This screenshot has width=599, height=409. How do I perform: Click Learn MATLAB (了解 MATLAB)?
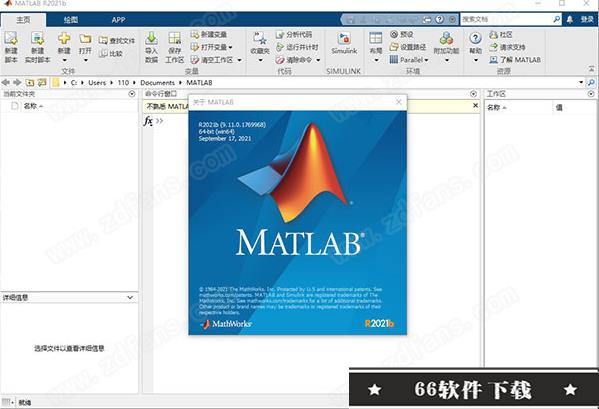tap(515, 60)
